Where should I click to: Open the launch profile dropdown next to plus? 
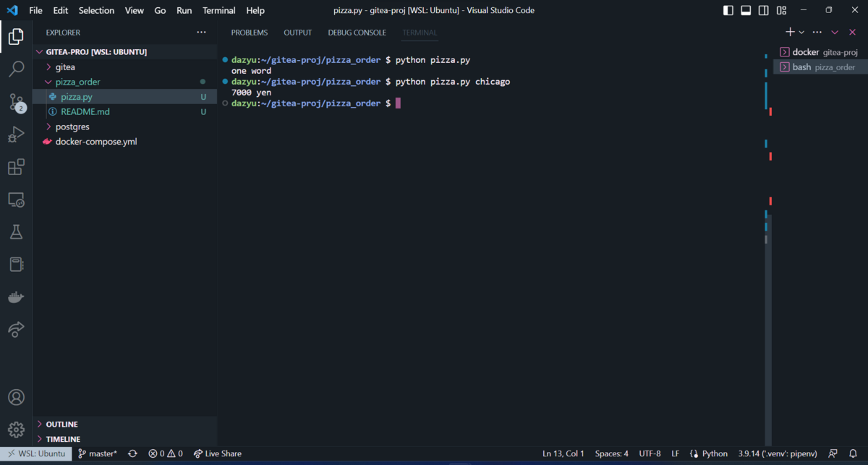coord(801,33)
